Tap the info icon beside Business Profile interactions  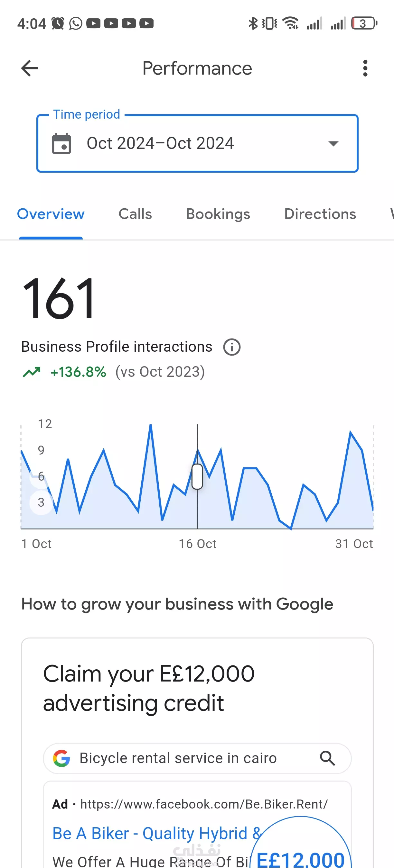[232, 347]
